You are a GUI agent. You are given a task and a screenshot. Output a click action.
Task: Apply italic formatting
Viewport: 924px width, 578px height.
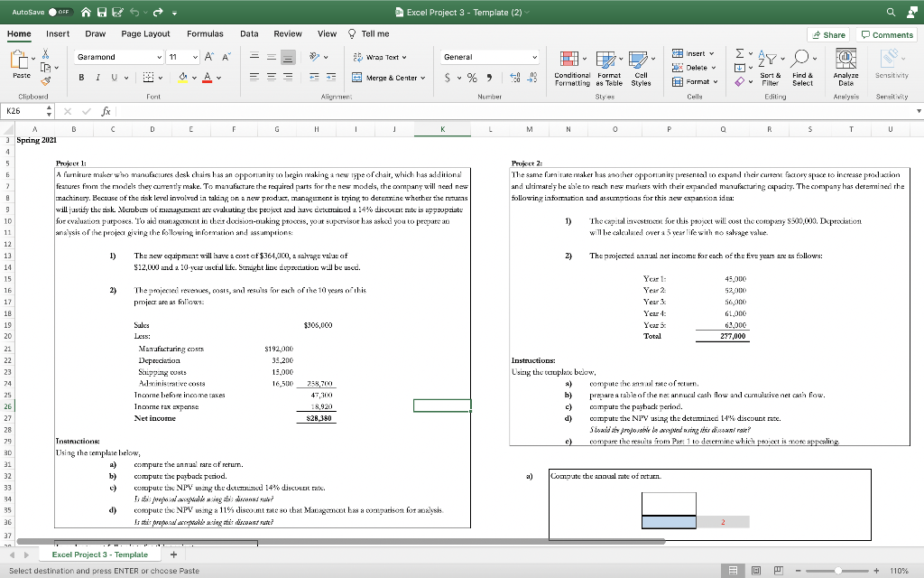[x=97, y=78]
